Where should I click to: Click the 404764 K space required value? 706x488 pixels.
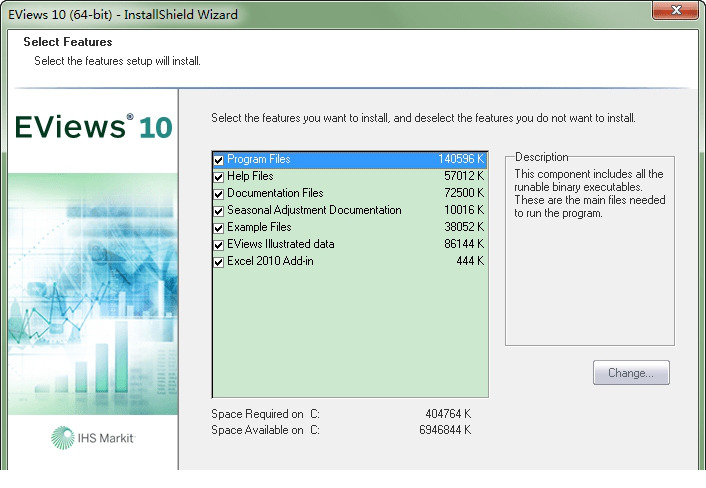(x=448, y=414)
